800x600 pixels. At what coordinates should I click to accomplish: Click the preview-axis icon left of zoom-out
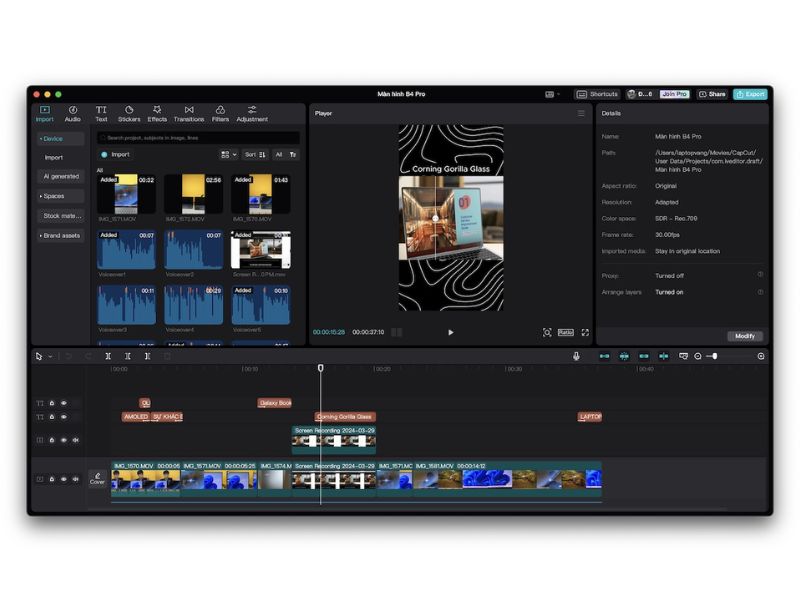pyautogui.click(x=683, y=356)
